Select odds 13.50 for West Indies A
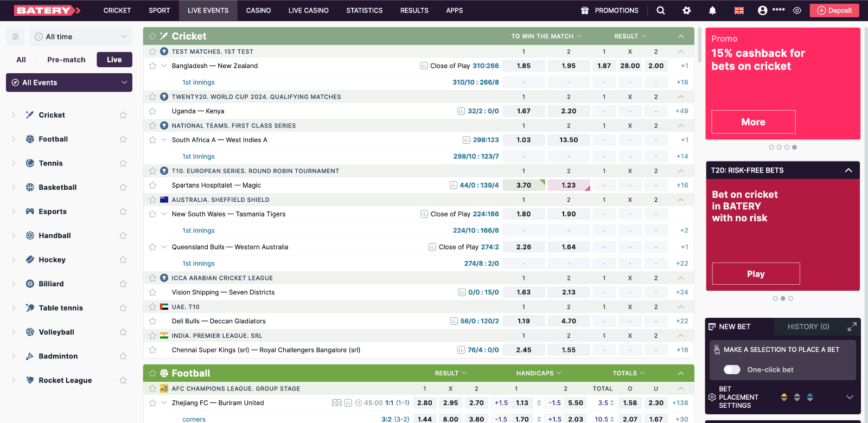 pos(569,140)
